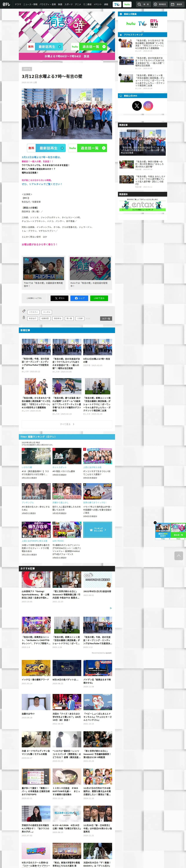Close the floating promo banner
186x868 pixels.
coord(155,523)
